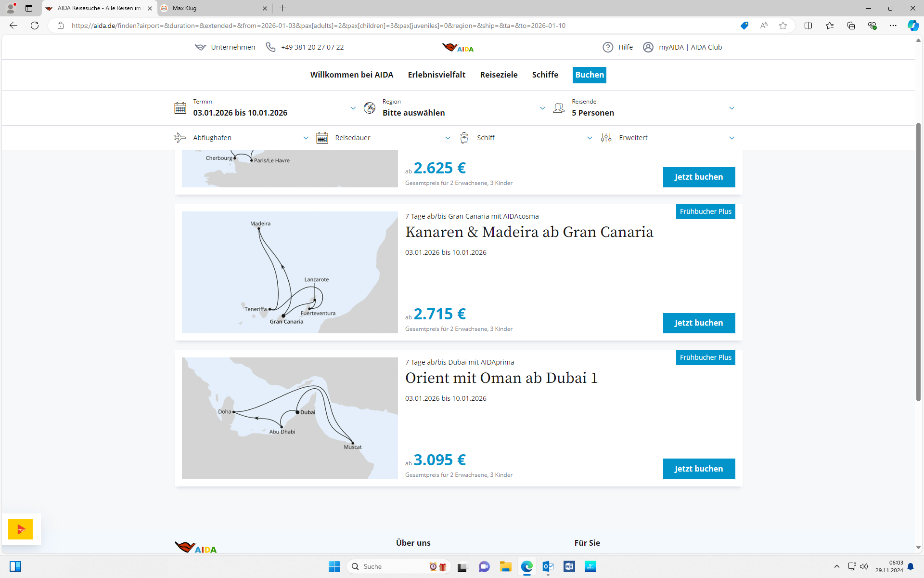Click the Region globe icon
Screen dimensions: 924x578
370,108
